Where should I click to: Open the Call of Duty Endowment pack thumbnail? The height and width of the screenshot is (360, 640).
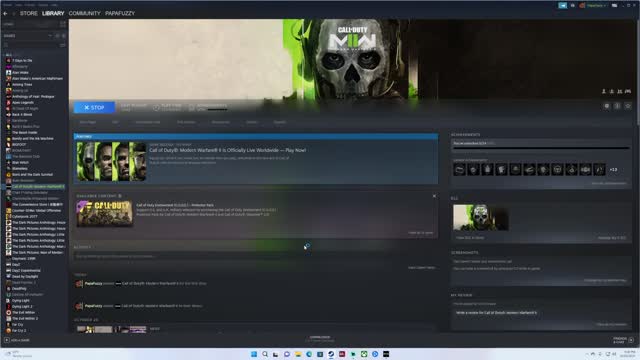tap(105, 213)
